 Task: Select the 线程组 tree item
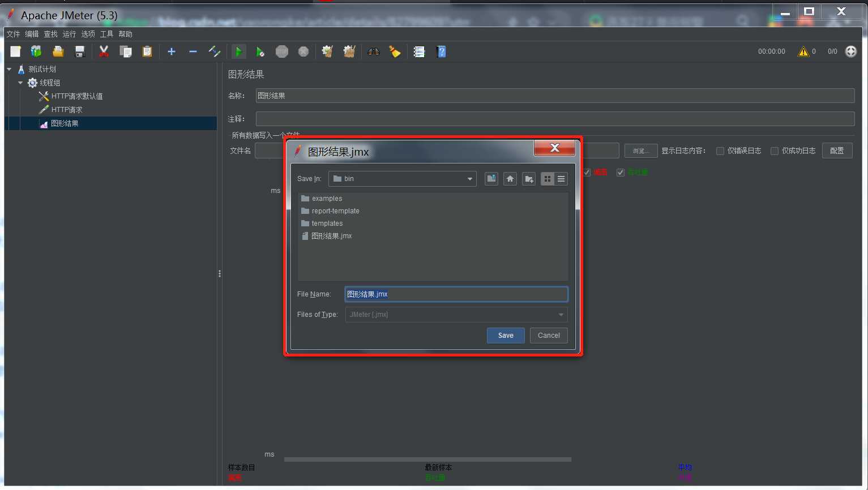pos(44,83)
